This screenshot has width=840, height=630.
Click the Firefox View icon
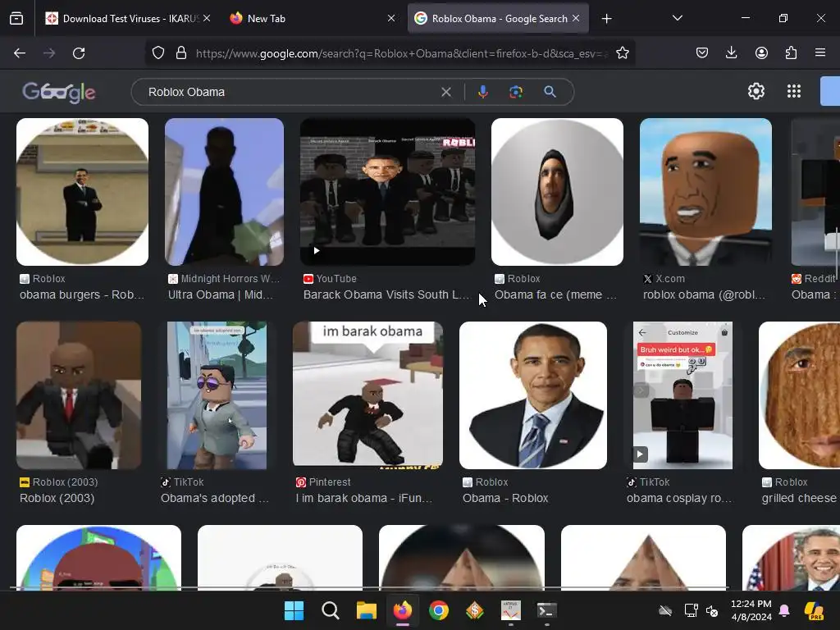(x=16, y=19)
